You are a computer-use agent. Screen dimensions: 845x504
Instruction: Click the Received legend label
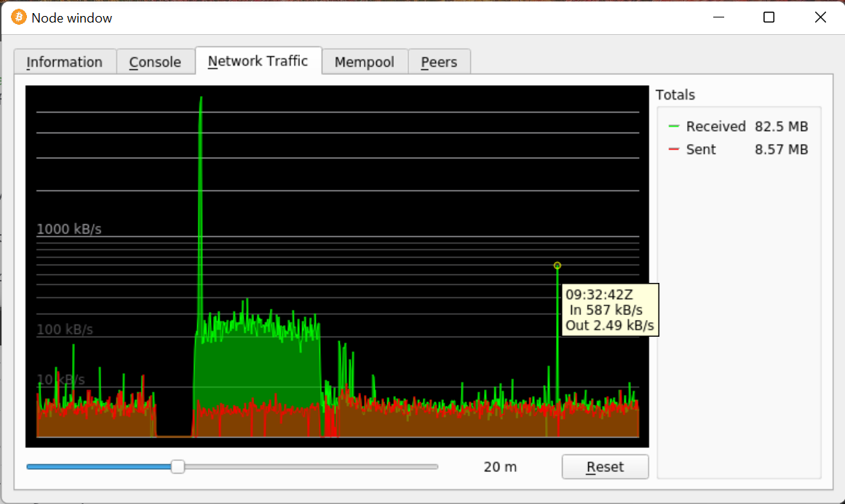point(715,127)
